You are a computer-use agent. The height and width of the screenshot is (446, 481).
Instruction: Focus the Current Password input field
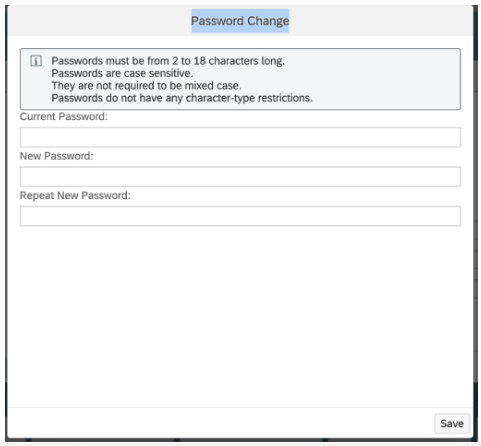tap(240, 137)
